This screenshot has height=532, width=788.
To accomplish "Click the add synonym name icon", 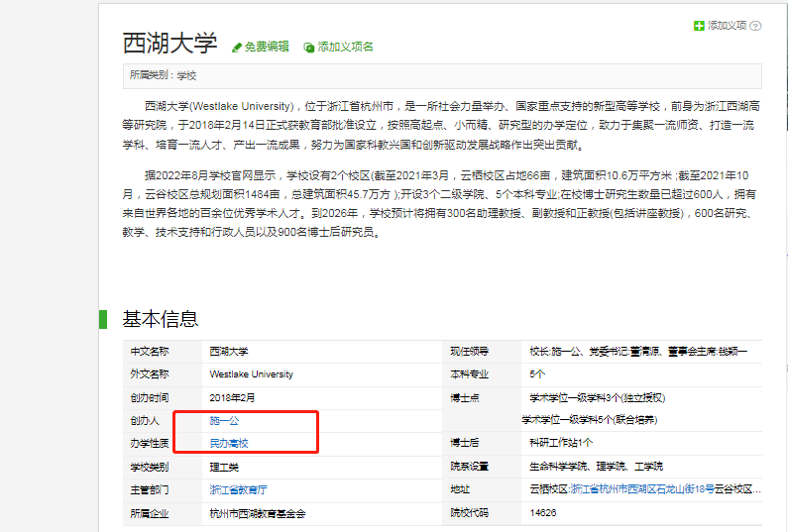I will tap(309, 48).
